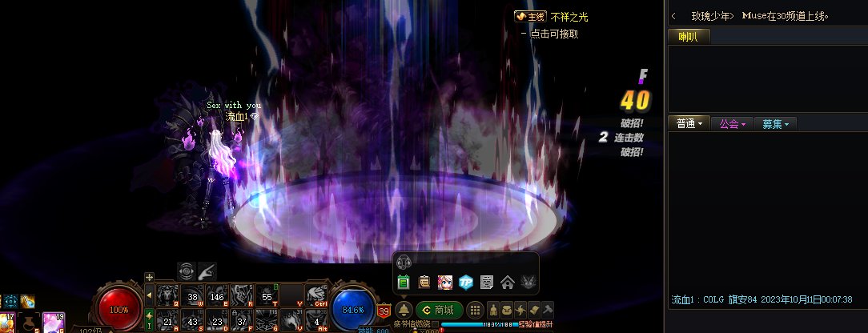Click the E skill slot showing 146

(217, 295)
